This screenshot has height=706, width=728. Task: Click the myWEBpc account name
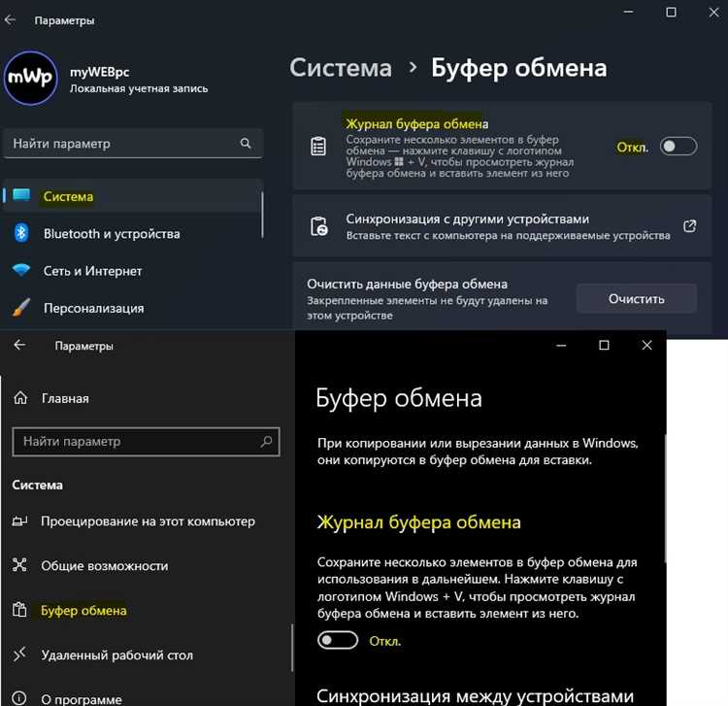pyautogui.click(x=99, y=72)
